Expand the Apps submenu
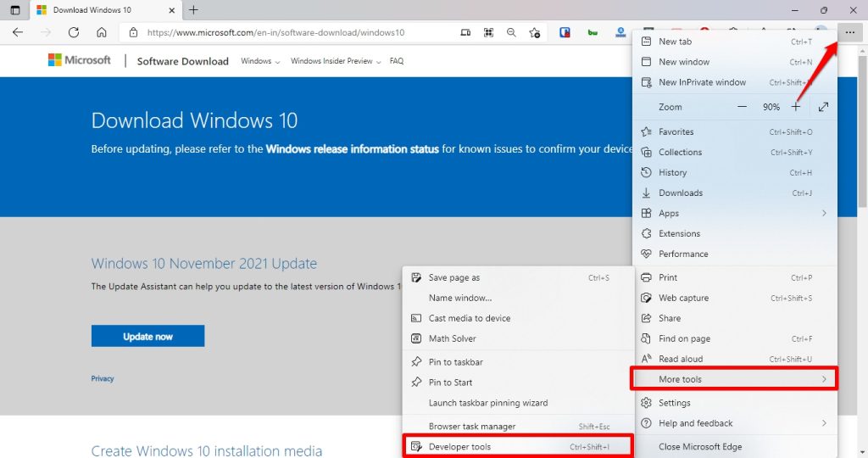868x458 pixels. pos(734,213)
